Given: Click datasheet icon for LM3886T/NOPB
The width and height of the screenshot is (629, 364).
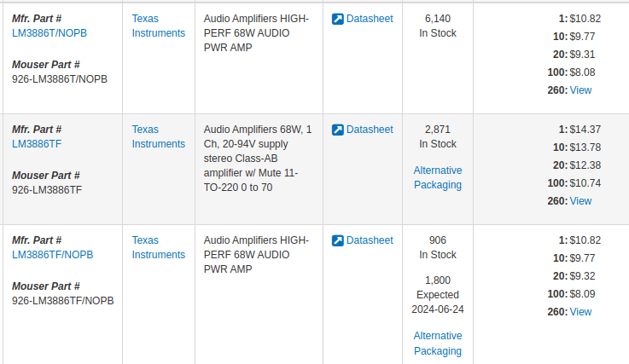Looking at the screenshot, I should coord(338,19).
